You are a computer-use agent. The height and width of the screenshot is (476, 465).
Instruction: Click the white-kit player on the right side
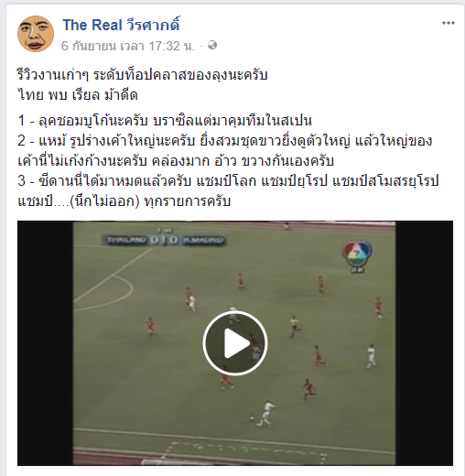click(371, 356)
